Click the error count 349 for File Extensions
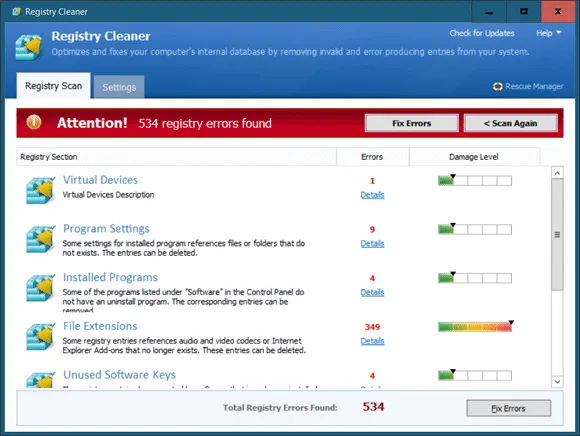The width and height of the screenshot is (580, 436). point(372,327)
